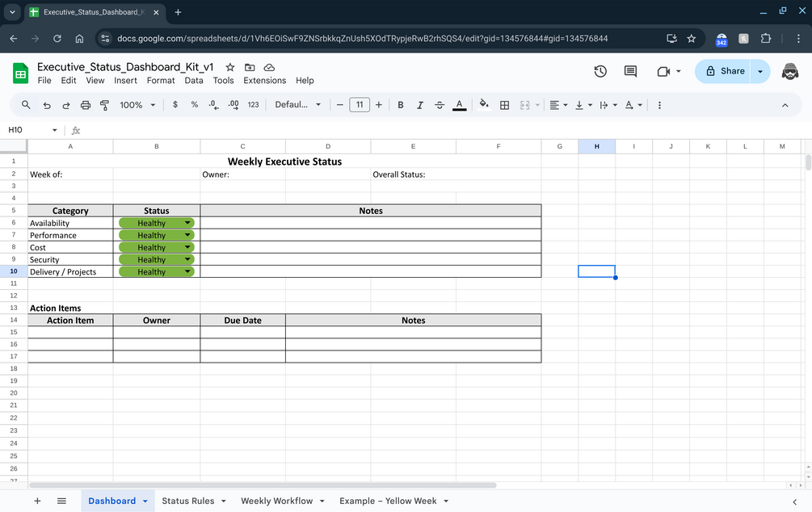This screenshot has height=512, width=812.
Task: Open the text color picker
Action: (x=460, y=105)
